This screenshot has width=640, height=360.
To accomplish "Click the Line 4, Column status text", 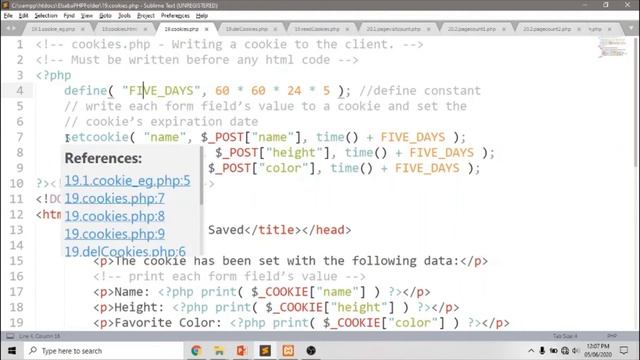I will [40, 336].
